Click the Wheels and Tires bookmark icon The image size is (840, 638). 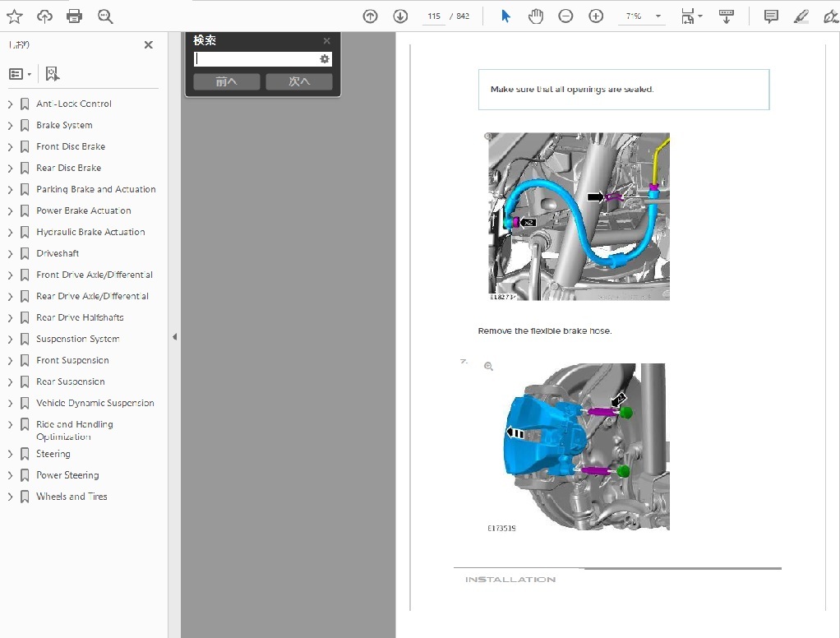pos(25,497)
